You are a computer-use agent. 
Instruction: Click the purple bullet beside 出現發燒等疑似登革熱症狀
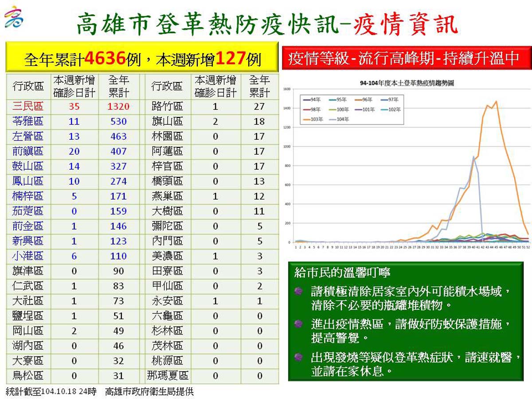coord(298,357)
